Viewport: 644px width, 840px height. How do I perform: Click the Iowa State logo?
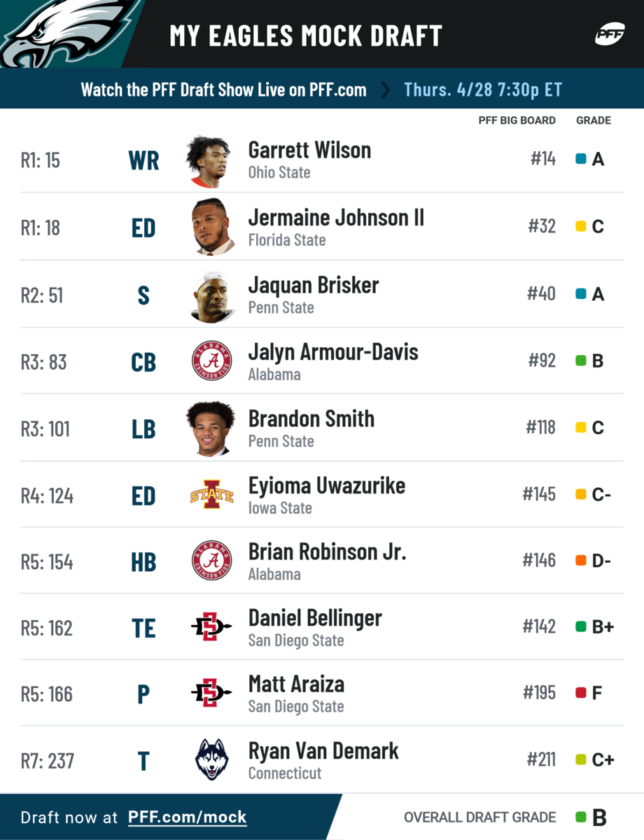211,495
